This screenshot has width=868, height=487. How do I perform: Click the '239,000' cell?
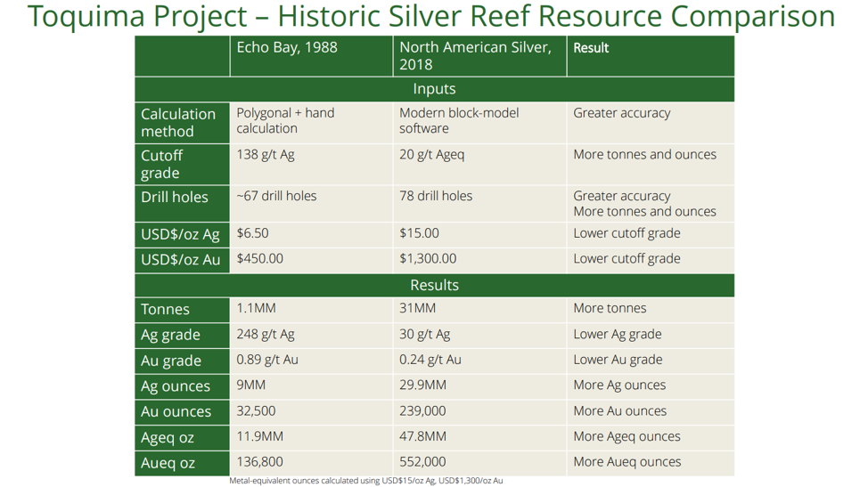pos(480,412)
